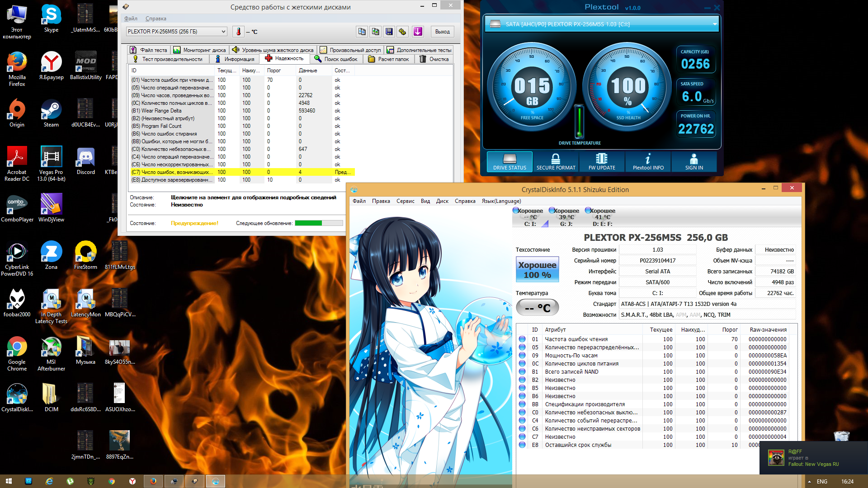The width and height of the screenshot is (868, 488).
Task: Click the Хорошее 100 % health status button
Action: pos(537,270)
